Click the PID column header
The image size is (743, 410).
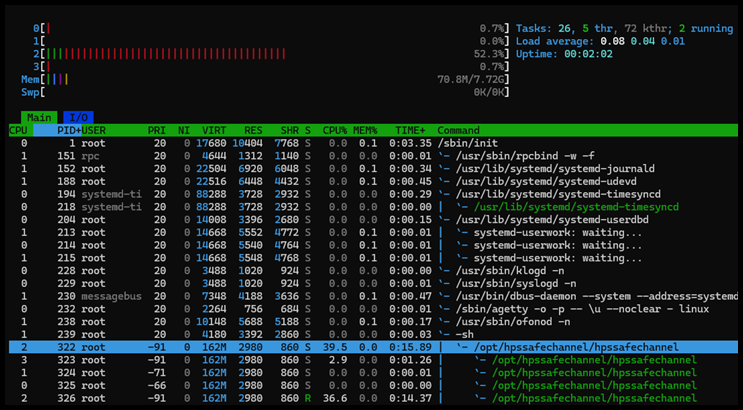tap(68, 130)
